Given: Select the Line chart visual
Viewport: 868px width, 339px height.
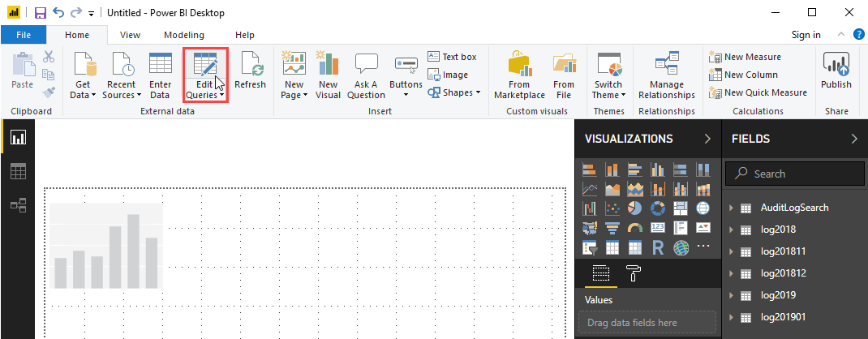Looking at the screenshot, I should tap(590, 189).
